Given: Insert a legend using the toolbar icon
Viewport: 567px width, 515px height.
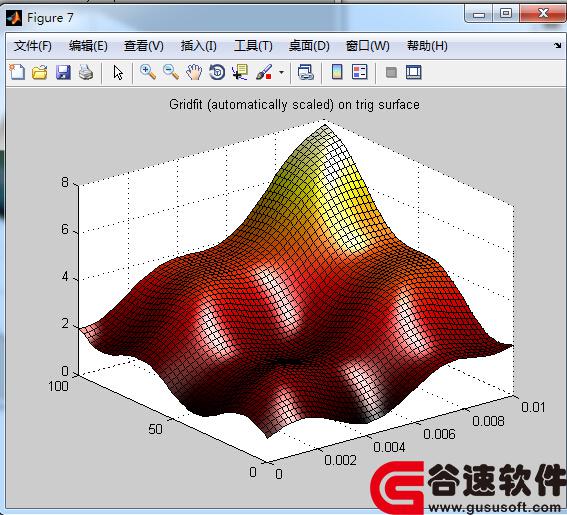Looking at the screenshot, I should coord(359,72).
